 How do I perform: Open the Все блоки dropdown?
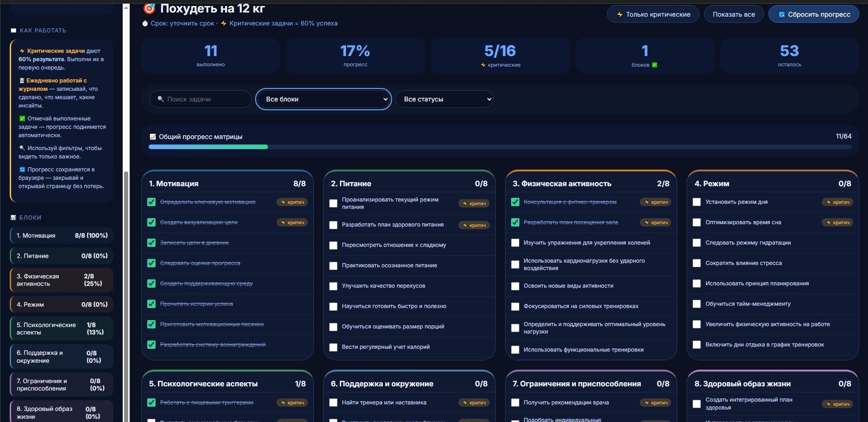pyautogui.click(x=324, y=99)
